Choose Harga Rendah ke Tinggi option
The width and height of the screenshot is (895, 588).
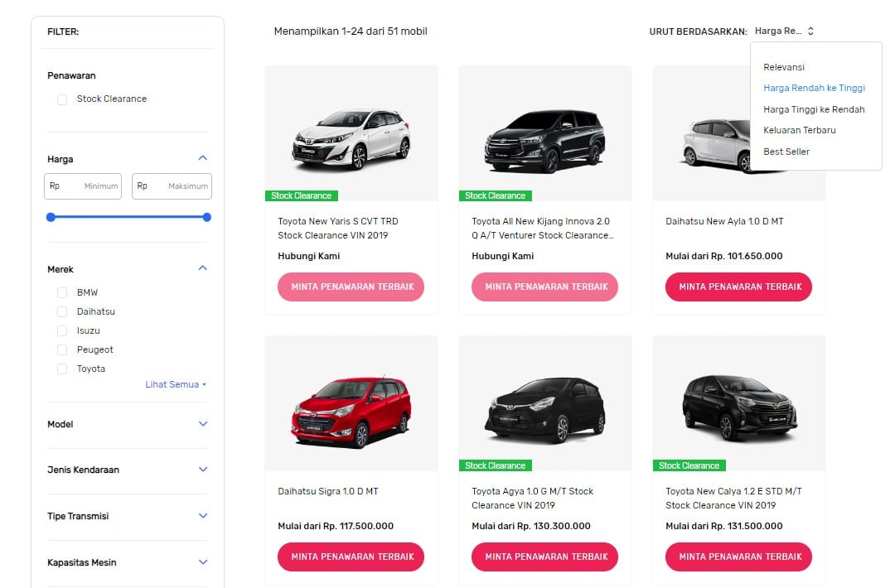tap(814, 88)
